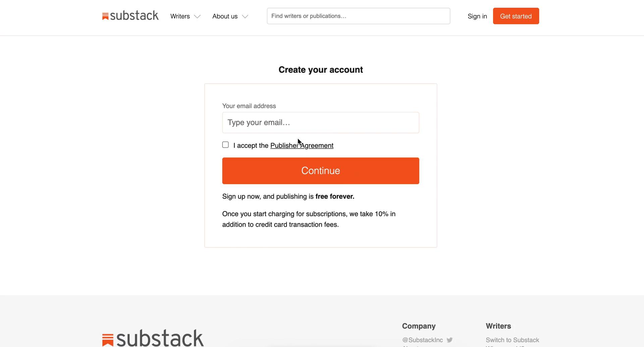Click the footer 'Writers' heading
The height and width of the screenshot is (347, 644).
click(x=498, y=326)
